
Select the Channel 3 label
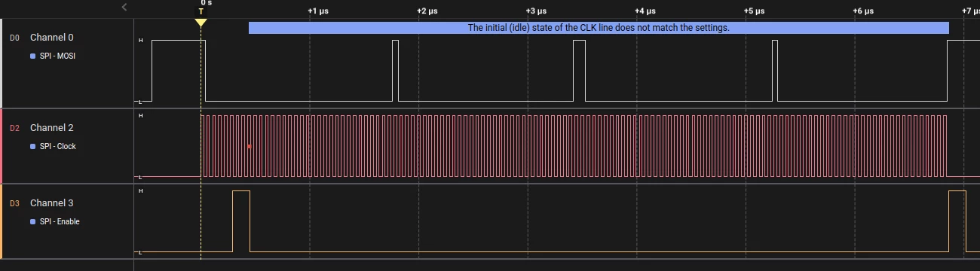point(52,203)
